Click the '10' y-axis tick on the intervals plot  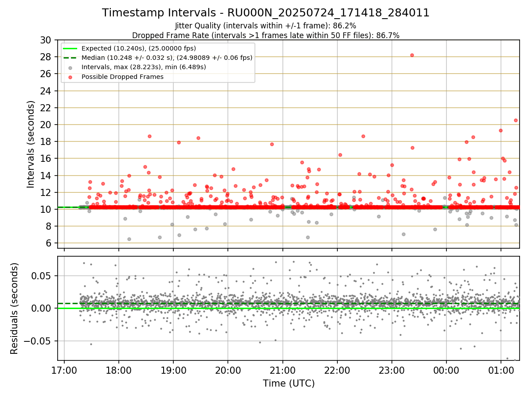click(46, 209)
